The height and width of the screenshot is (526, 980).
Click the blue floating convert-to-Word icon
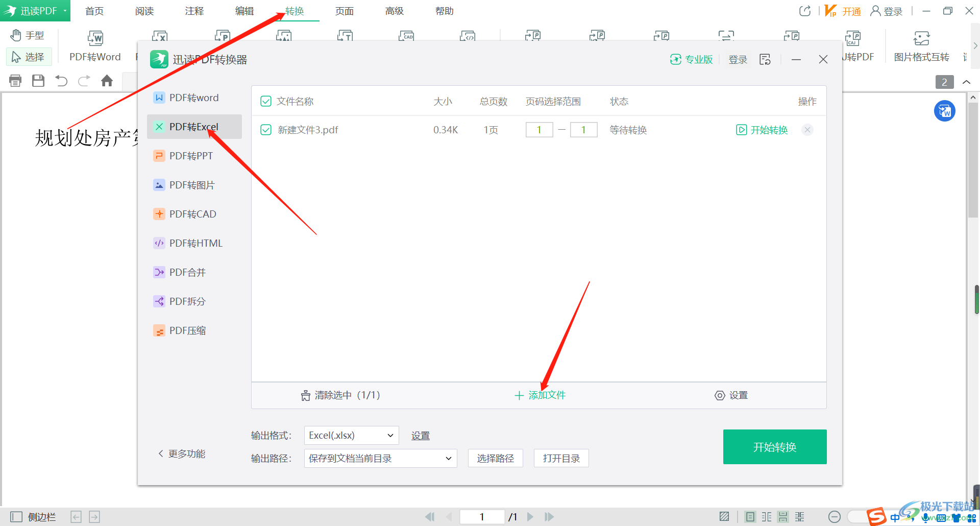pyautogui.click(x=945, y=111)
